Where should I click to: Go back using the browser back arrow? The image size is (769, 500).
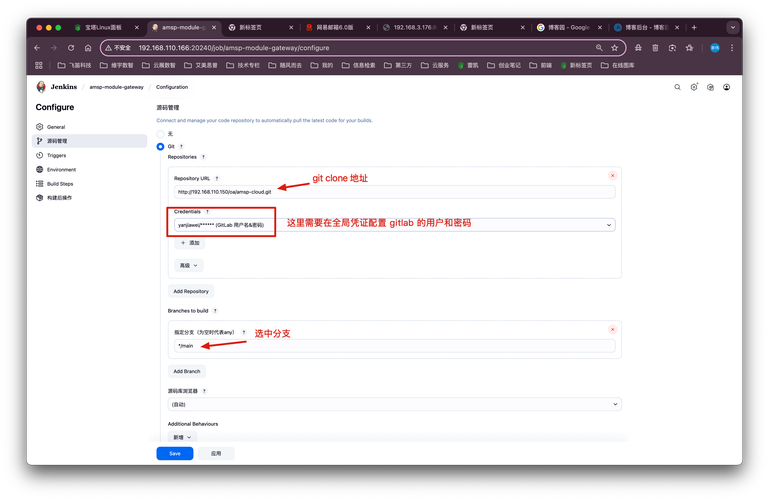(37, 48)
